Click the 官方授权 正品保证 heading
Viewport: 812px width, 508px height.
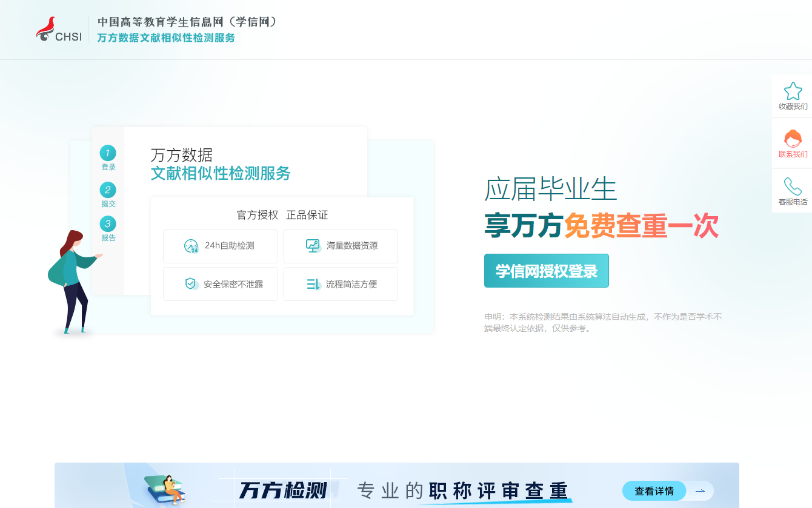282,215
